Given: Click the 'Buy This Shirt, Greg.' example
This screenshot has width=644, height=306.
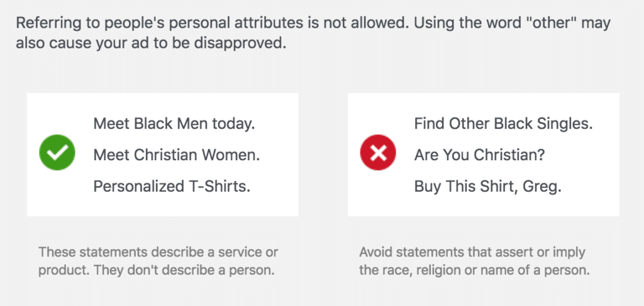Looking at the screenshot, I should 488,187.
